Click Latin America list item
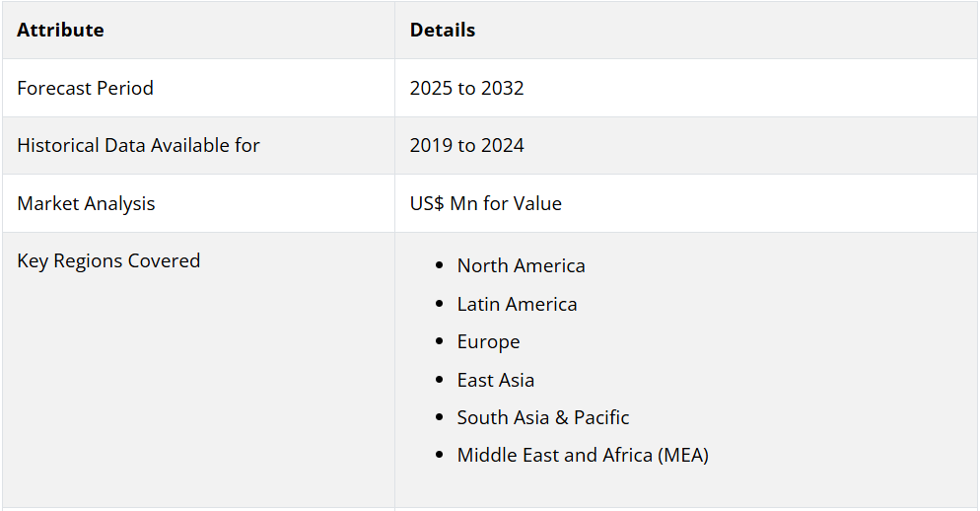Image resolution: width=980 pixels, height=511 pixels. click(x=517, y=304)
